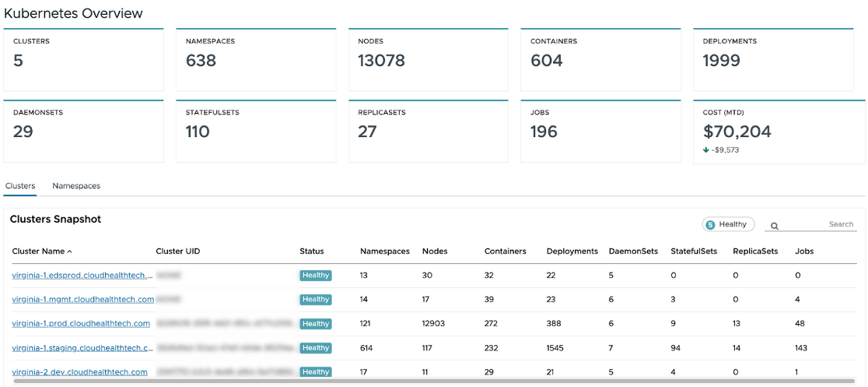
Task: Sort by ReplicaSets column header
Action: coord(755,252)
